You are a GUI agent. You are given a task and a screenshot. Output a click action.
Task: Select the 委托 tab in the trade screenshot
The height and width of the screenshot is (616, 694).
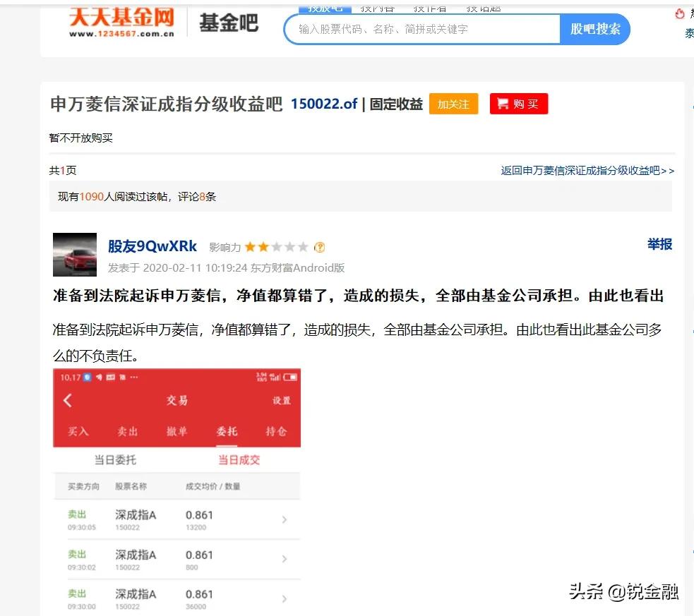coord(226,431)
